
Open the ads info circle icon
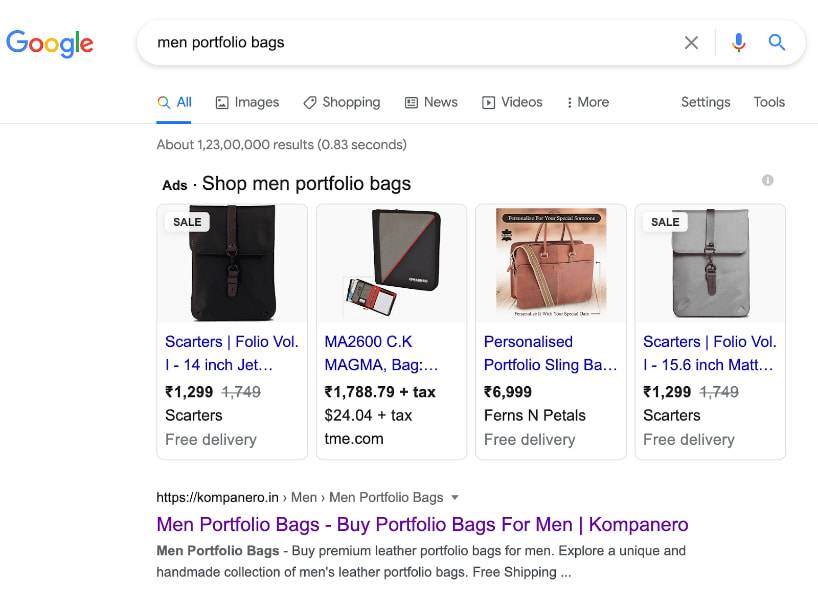[x=767, y=180]
